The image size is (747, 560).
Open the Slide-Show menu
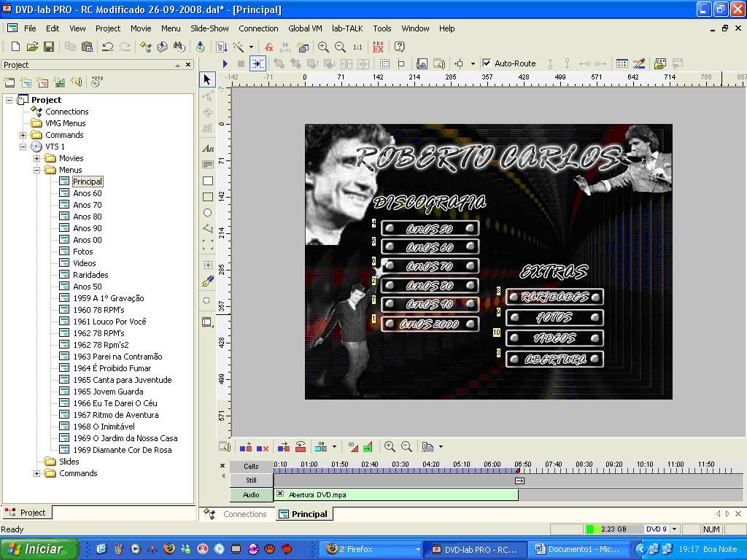(209, 28)
